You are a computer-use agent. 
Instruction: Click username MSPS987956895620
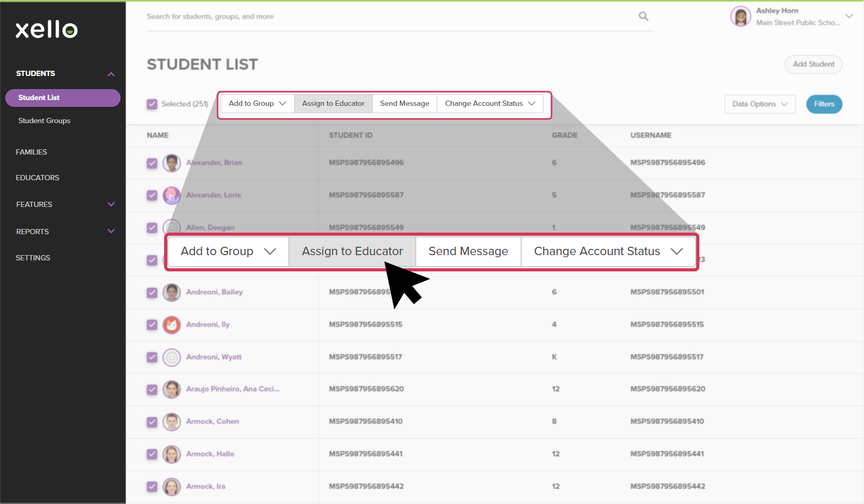coord(668,389)
